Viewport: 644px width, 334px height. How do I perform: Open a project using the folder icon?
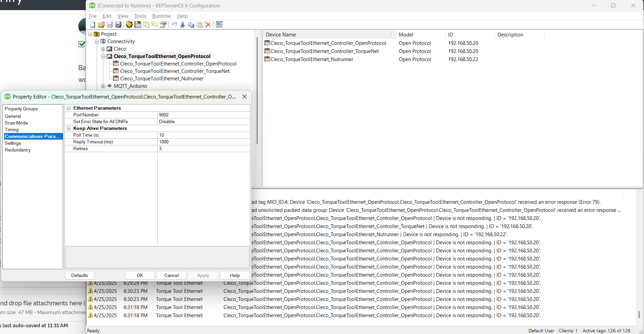click(101, 25)
